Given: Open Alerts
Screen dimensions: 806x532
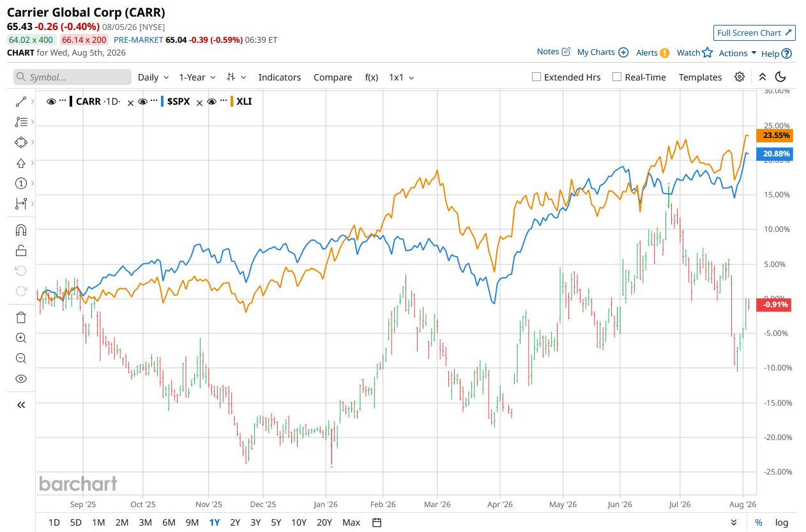Looking at the screenshot, I should point(653,53).
